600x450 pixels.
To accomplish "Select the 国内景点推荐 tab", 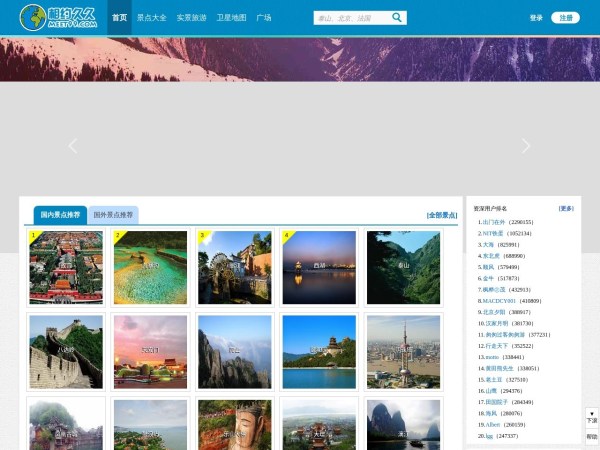I will pos(60,215).
